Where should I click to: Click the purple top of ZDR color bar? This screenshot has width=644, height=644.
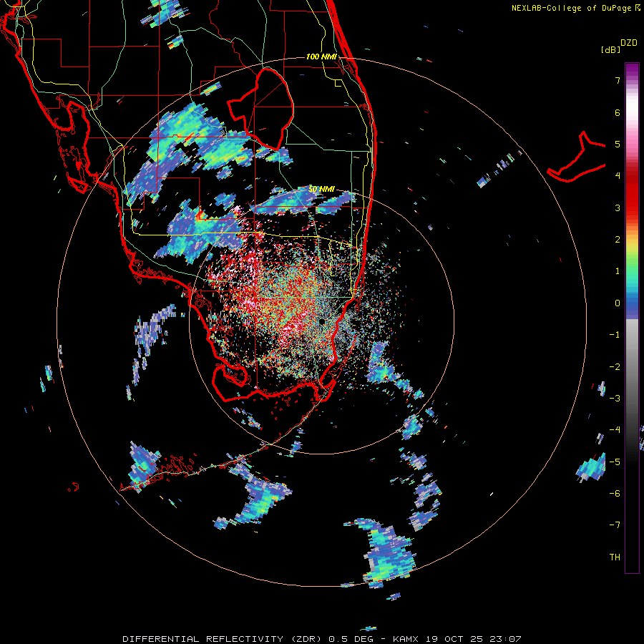tap(632, 72)
